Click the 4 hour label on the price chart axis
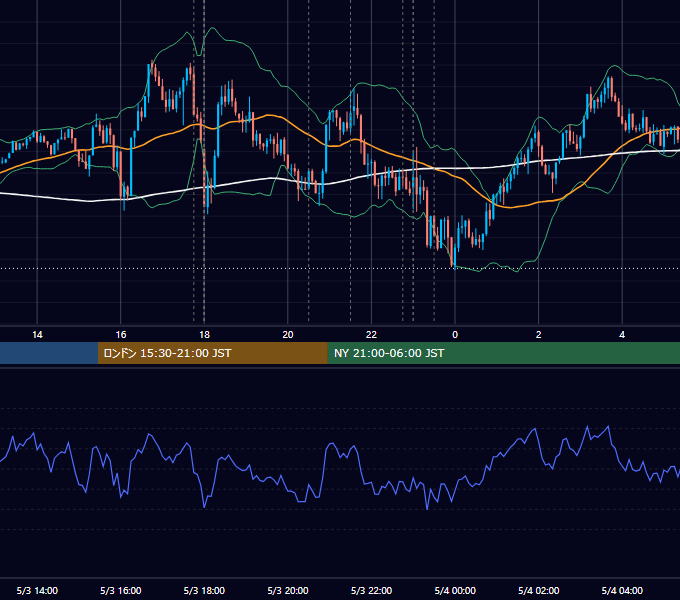This screenshot has width=680, height=600. click(622, 335)
